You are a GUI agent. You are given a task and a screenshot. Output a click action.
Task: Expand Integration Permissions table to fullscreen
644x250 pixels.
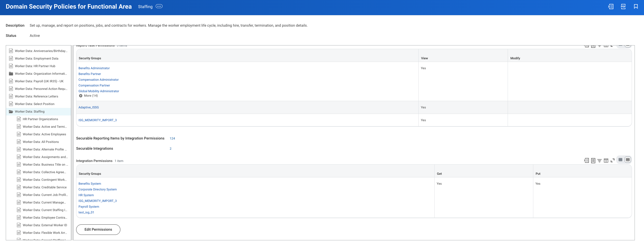pyautogui.click(x=613, y=160)
